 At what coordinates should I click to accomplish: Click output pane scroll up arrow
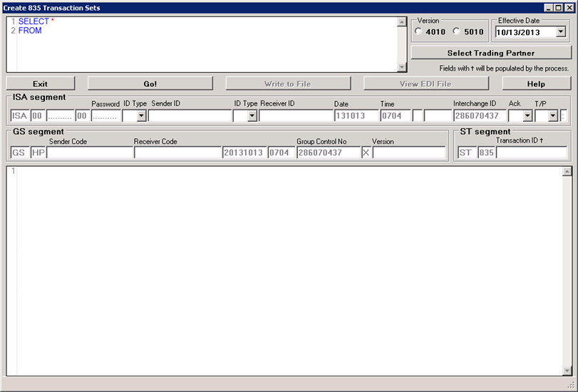coord(567,171)
